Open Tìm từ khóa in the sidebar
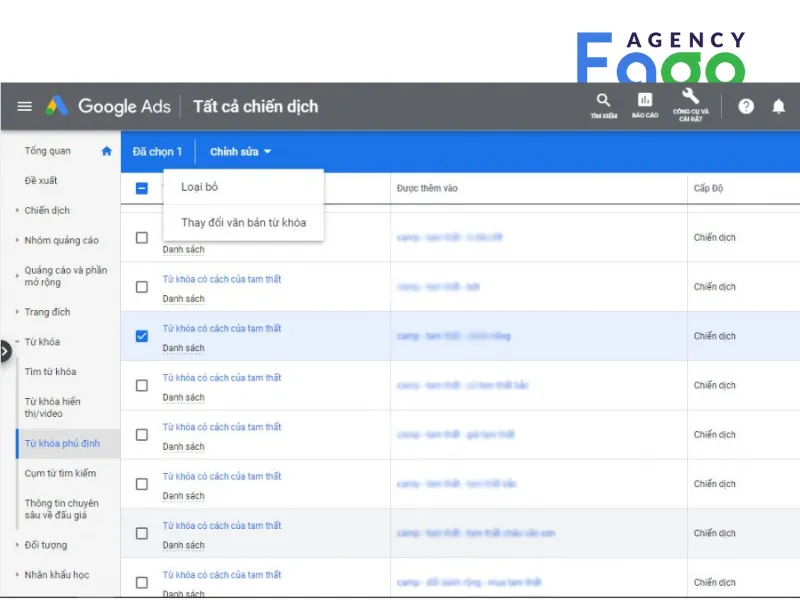800x600 pixels. [x=50, y=372]
